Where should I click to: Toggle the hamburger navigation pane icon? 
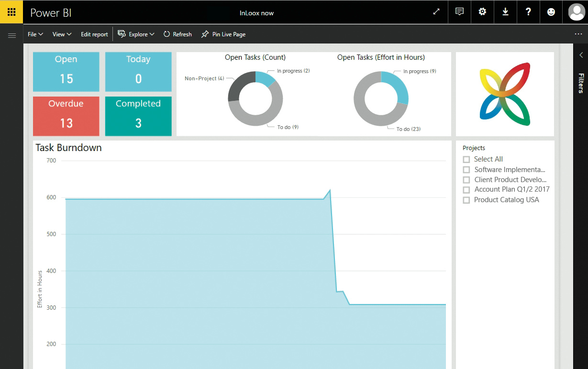coord(12,35)
